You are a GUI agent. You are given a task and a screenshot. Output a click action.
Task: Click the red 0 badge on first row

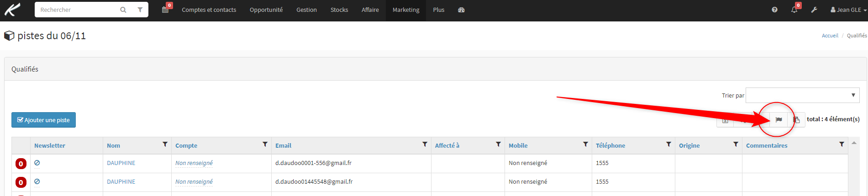tap(21, 164)
